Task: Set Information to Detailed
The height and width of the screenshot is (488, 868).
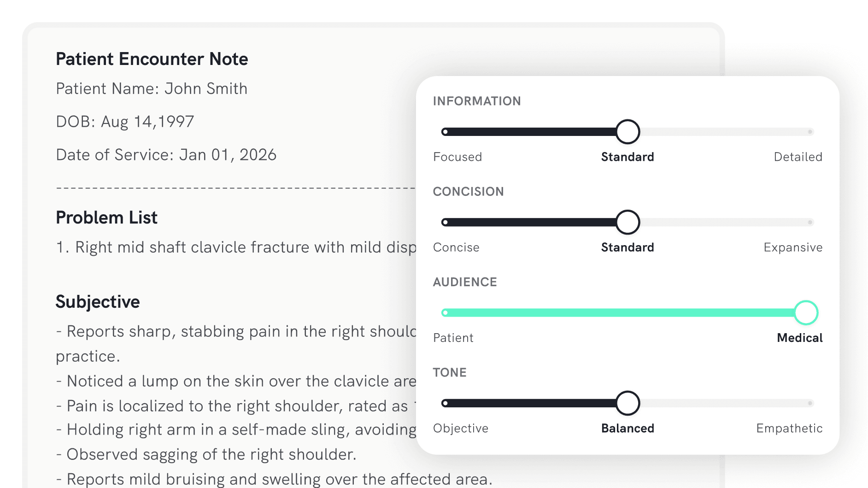Action: 798,157
